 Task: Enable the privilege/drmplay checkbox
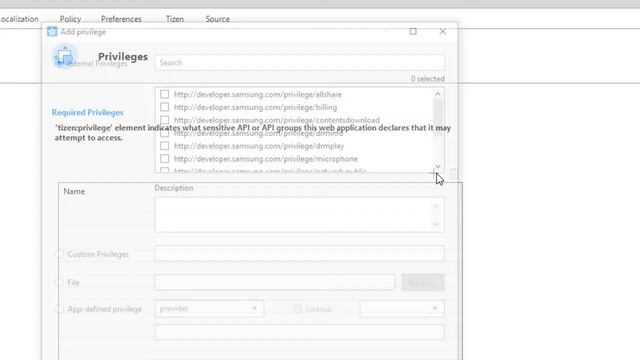point(164,146)
